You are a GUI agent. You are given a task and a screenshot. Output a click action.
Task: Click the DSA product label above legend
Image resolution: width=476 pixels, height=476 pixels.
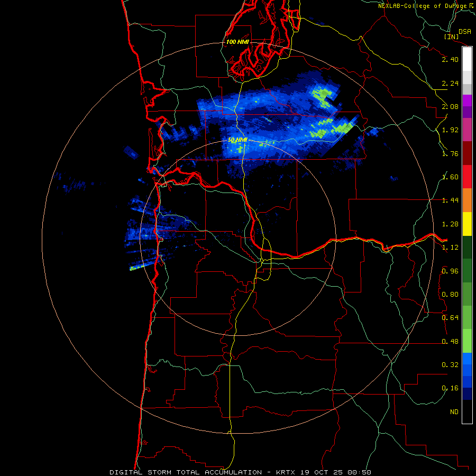coord(465,32)
